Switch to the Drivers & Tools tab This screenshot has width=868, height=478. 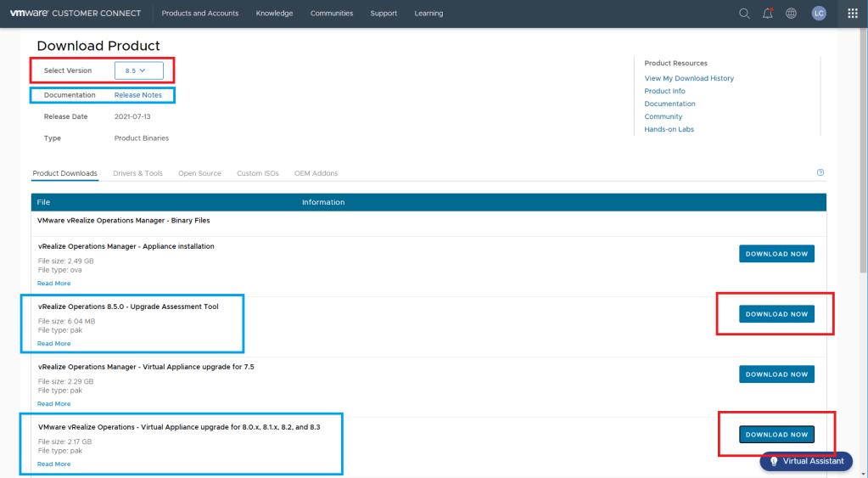[137, 173]
